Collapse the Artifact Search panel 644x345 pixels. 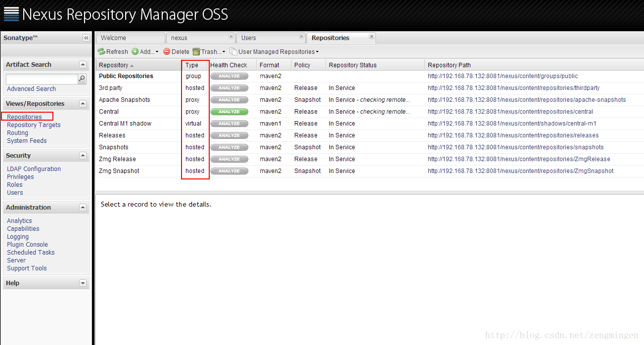(x=83, y=65)
